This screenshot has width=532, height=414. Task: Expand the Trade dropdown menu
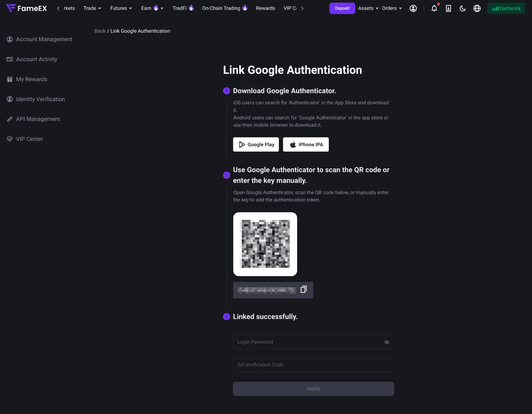click(92, 8)
